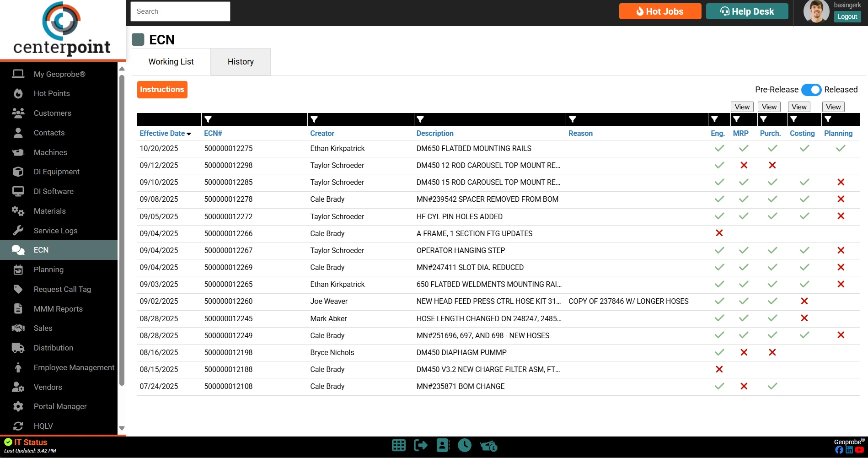Image resolution: width=868 pixels, height=458 pixels.
Task: Open the Description column filter
Action: point(420,119)
